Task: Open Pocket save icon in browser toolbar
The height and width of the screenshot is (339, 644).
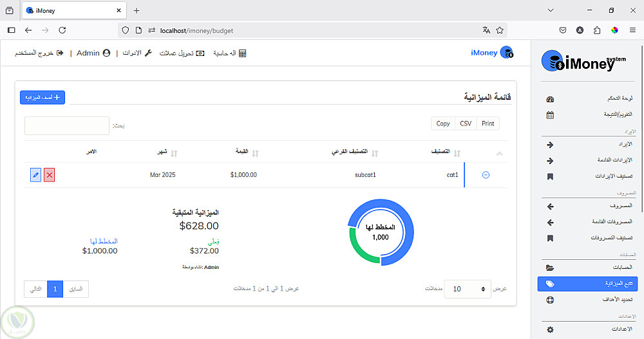Action: tap(563, 30)
